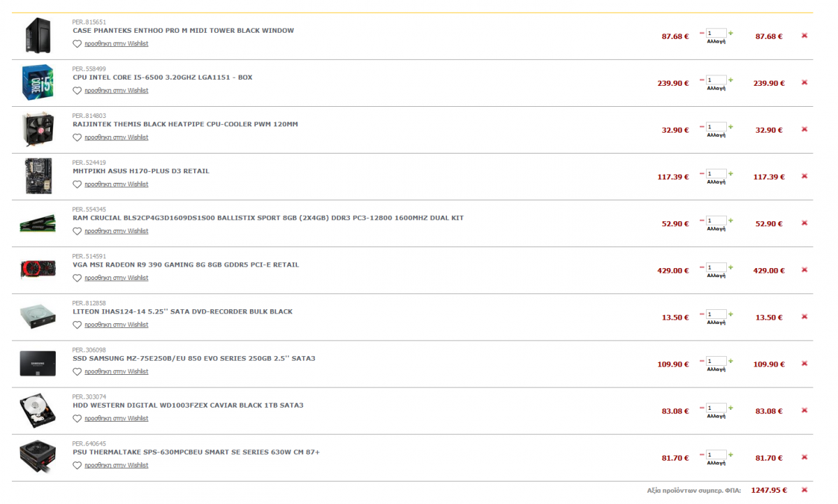Image resolution: width=838 pixels, height=504 pixels.
Task: Remove MSI Radeon R9 390 graphics card
Action: pos(804,269)
